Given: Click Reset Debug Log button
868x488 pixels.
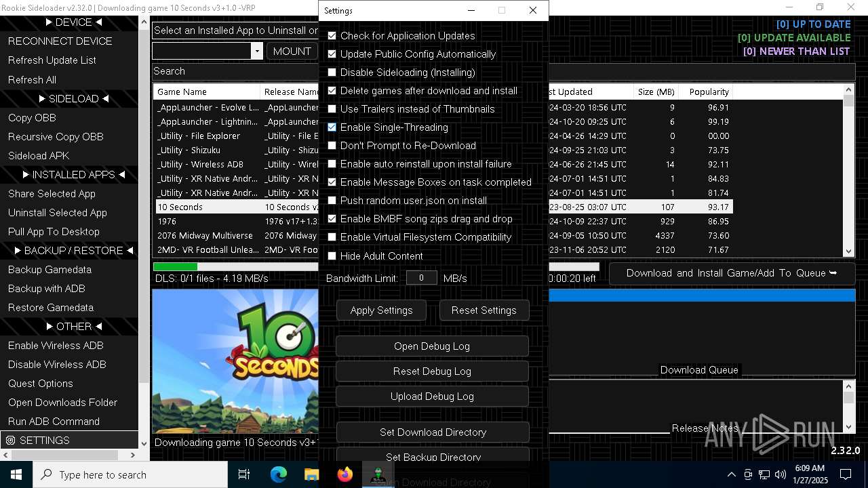Looking at the screenshot, I should coord(432,371).
